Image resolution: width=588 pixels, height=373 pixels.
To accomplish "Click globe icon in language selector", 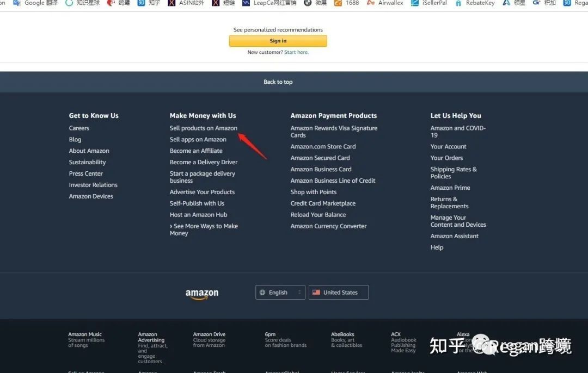I will pos(262,293).
